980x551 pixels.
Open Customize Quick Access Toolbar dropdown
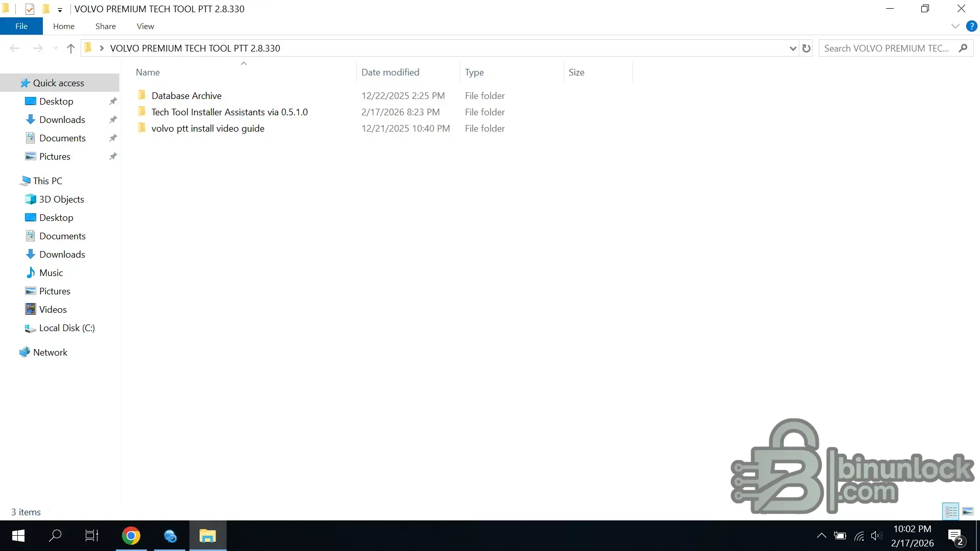(60, 10)
